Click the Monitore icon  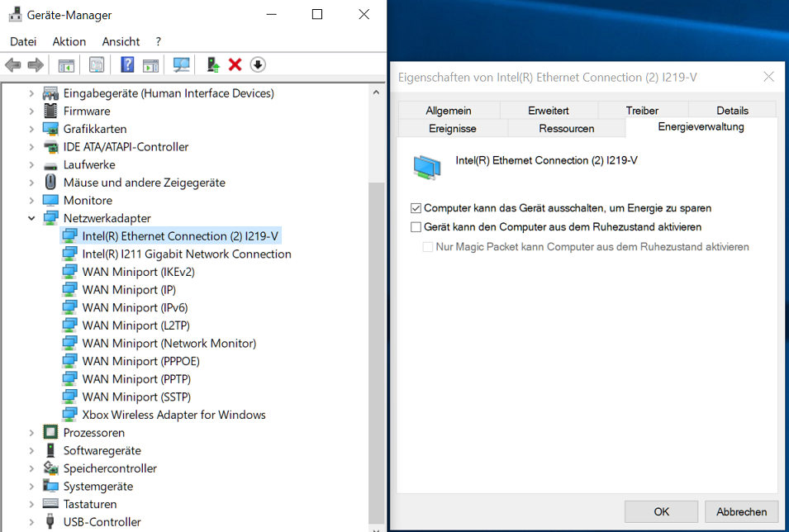coord(50,200)
